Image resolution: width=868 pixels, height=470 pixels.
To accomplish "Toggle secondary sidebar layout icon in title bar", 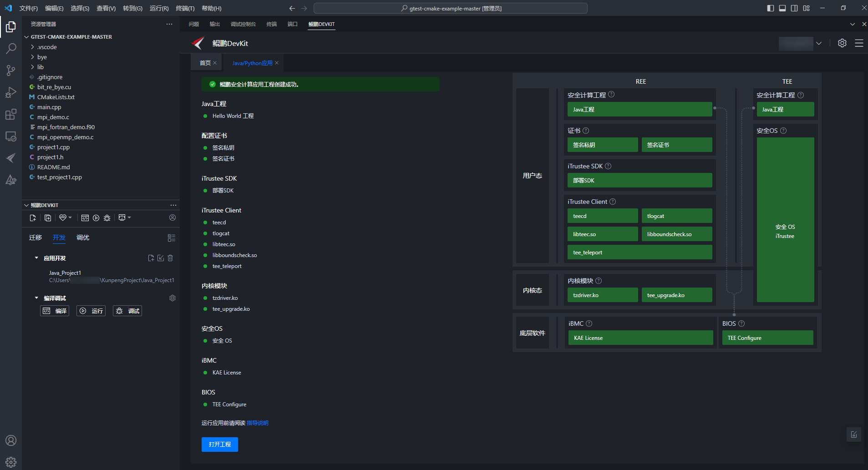I will (794, 8).
